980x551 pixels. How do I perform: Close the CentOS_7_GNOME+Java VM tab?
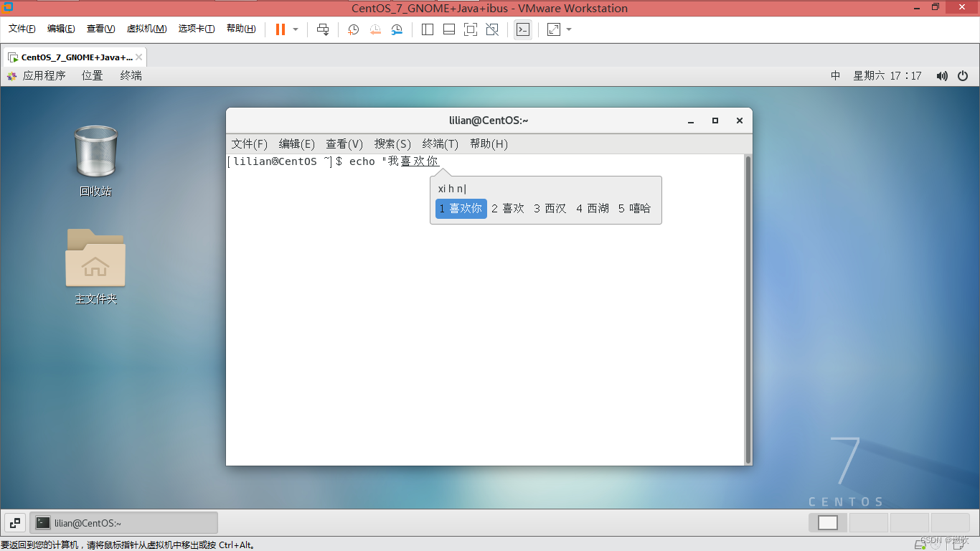click(139, 57)
